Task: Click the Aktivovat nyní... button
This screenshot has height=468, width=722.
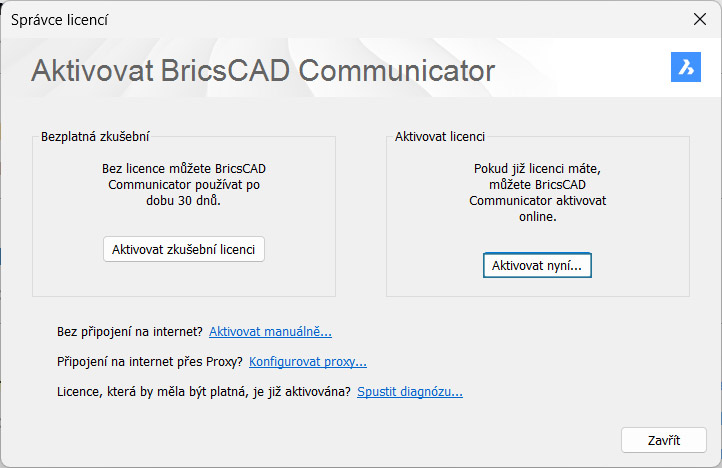Action: pyautogui.click(x=537, y=265)
